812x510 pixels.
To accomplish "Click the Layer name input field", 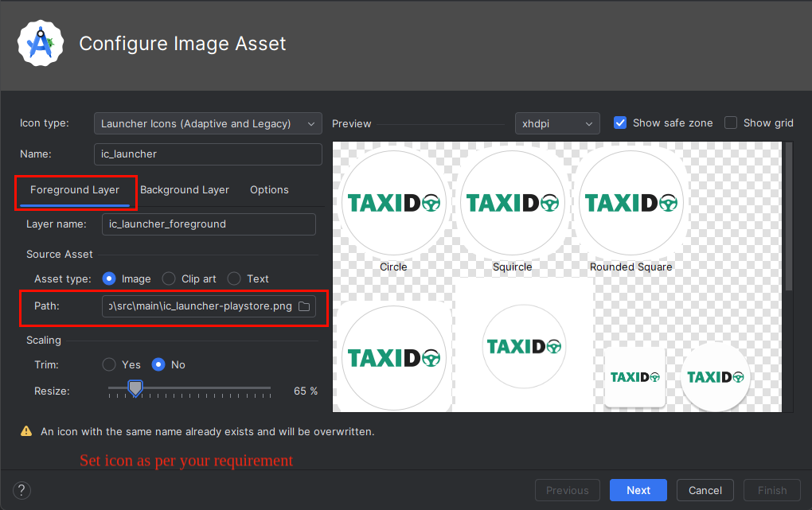I will tap(209, 224).
